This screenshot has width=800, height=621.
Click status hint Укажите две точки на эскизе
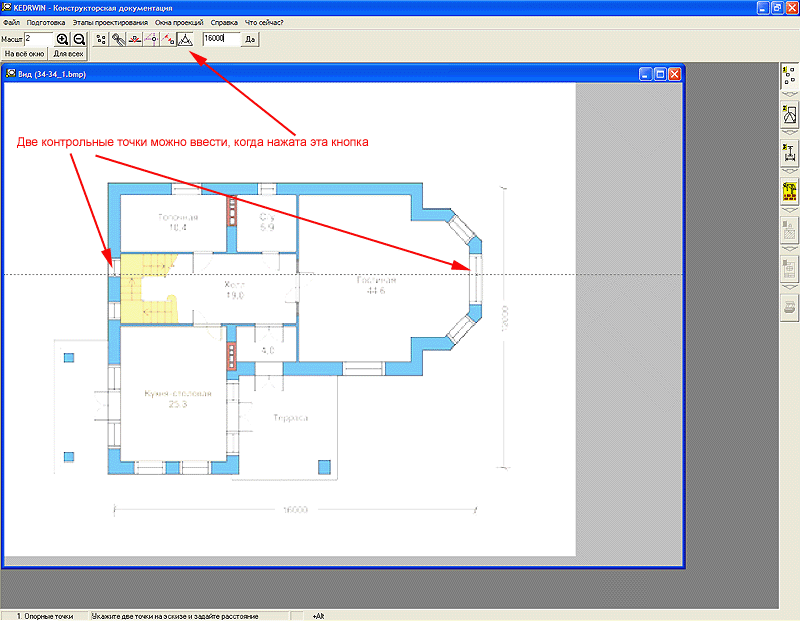(175, 616)
